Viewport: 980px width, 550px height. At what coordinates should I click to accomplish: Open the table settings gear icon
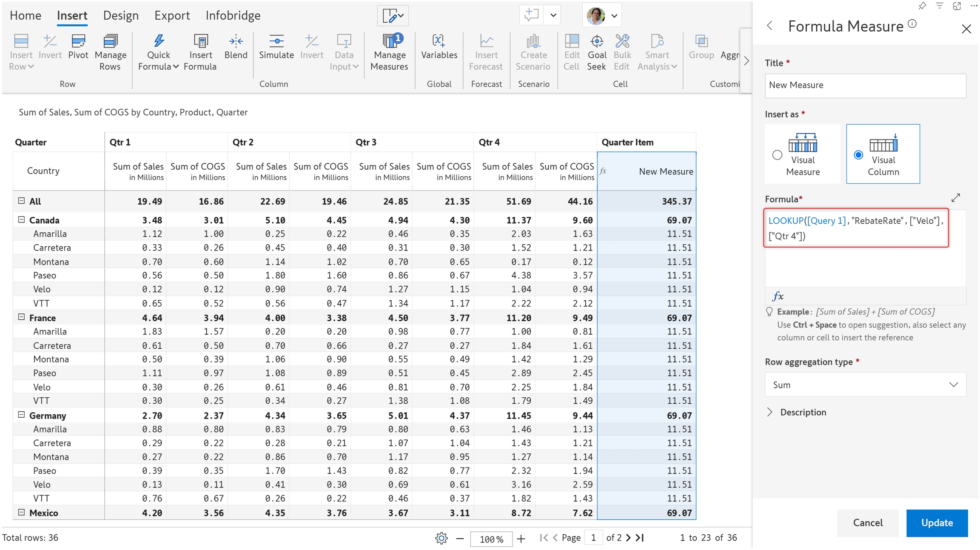click(441, 538)
